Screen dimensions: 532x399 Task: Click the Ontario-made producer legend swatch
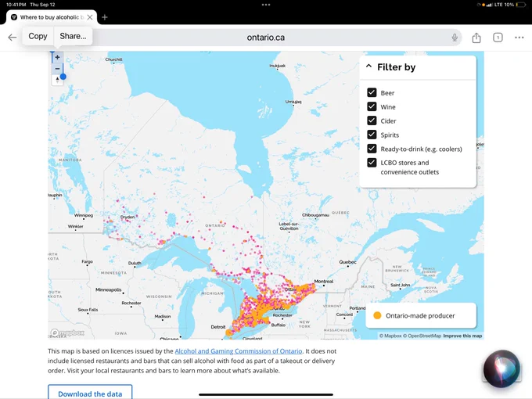pos(377,315)
